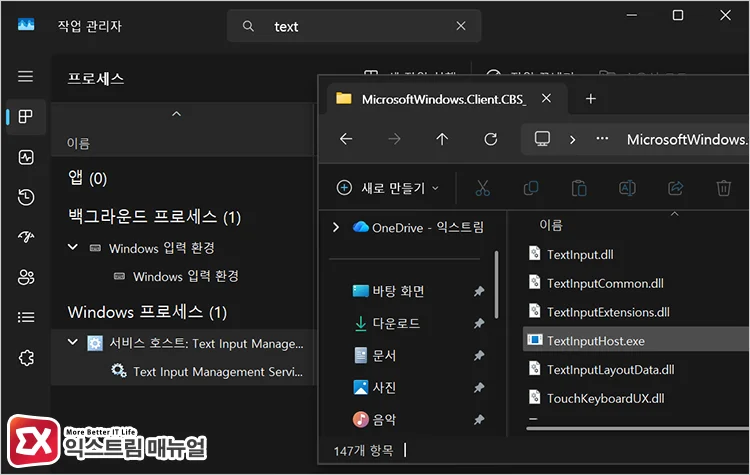
Task: Select parent Windows 입력 환경 process row
Action: [x=182, y=248]
